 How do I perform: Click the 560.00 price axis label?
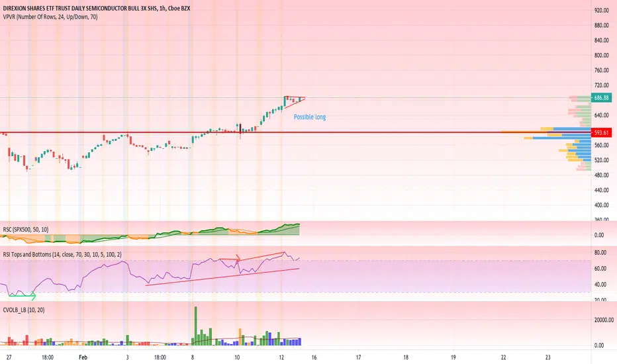click(601, 145)
